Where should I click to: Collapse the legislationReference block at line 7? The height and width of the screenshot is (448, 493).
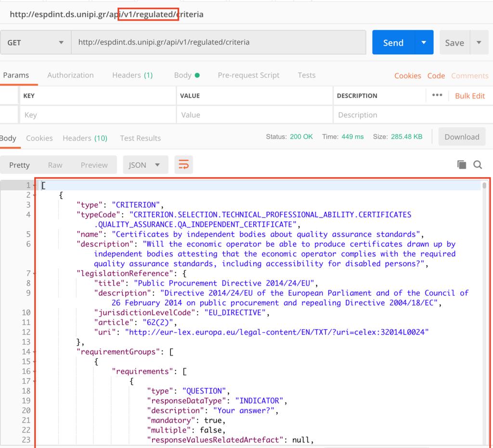pos(34,274)
